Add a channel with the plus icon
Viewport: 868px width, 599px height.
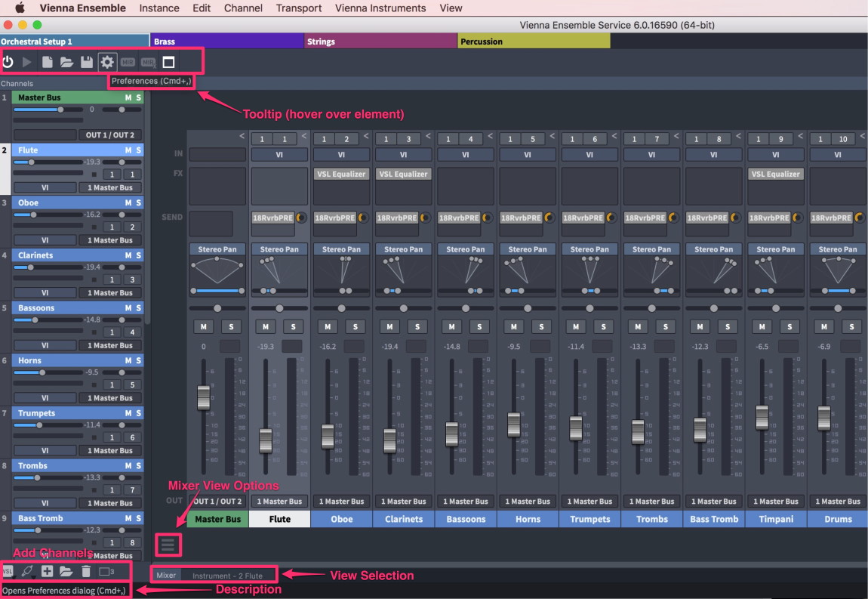[x=47, y=571]
